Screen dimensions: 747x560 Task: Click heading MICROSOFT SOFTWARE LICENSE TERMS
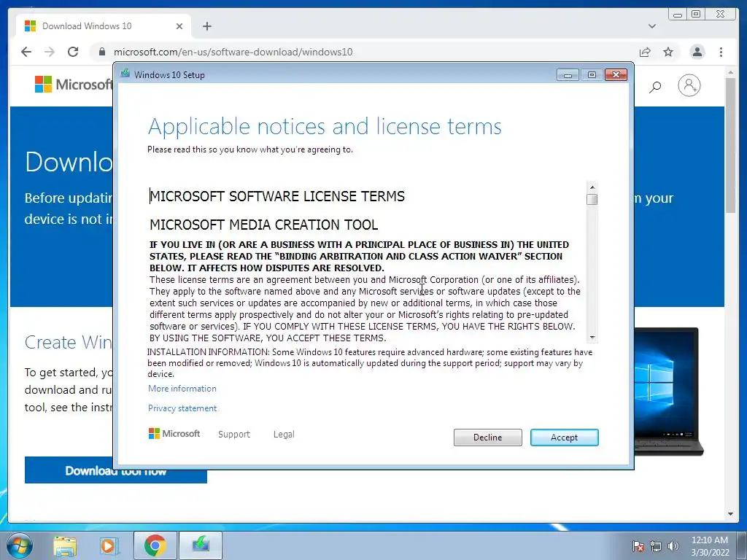pyautogui.click(x=277, y=196)
